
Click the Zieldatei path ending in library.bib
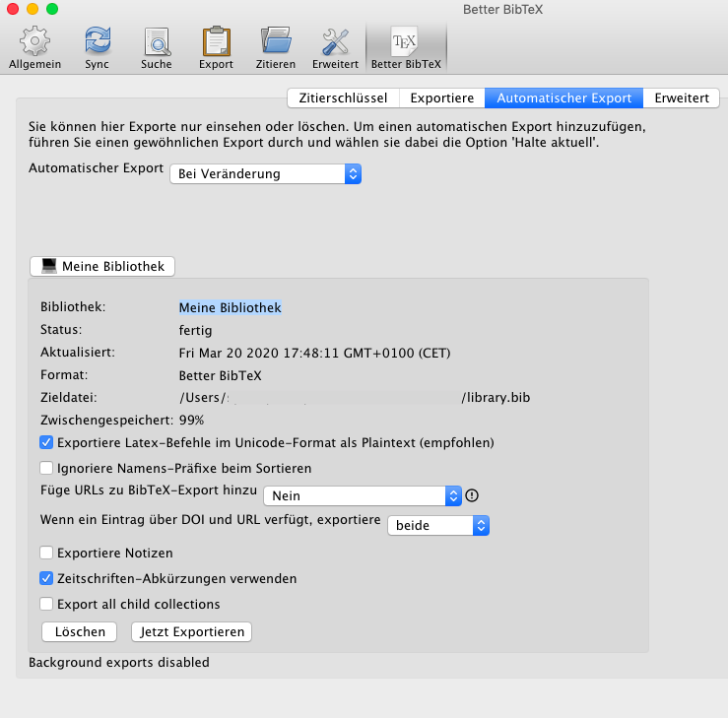[x=355, y=397]
